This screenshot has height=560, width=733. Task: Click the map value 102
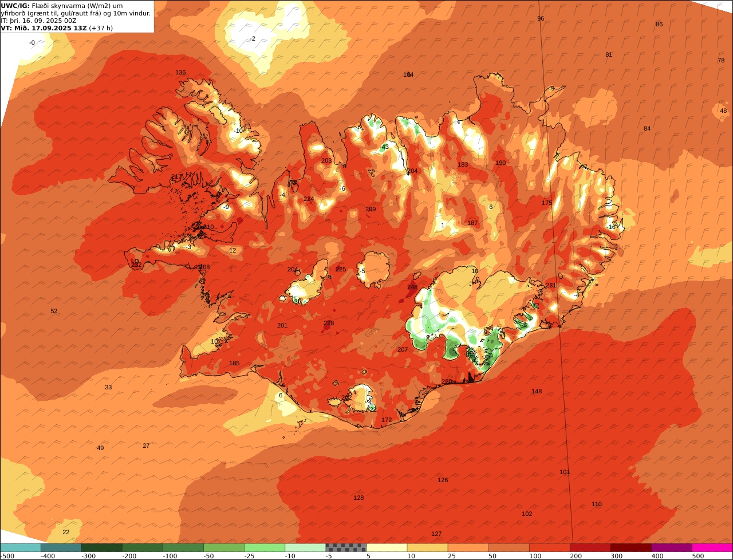(x=527, y=514)
